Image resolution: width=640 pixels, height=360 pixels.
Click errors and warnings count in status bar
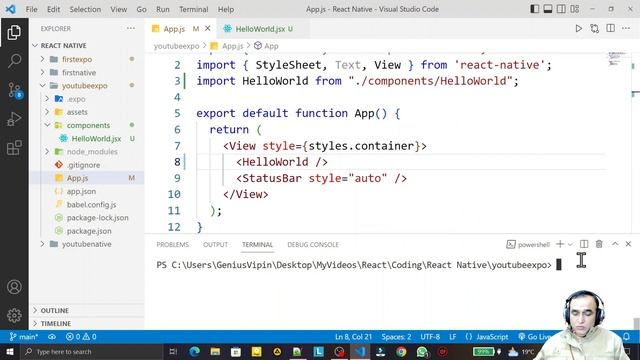[81, 337]
